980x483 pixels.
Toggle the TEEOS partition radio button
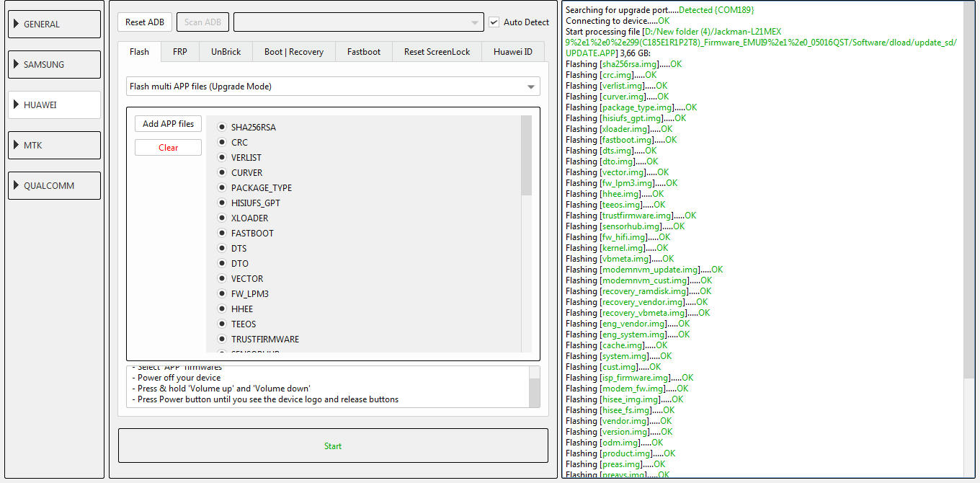pos(222,324)
